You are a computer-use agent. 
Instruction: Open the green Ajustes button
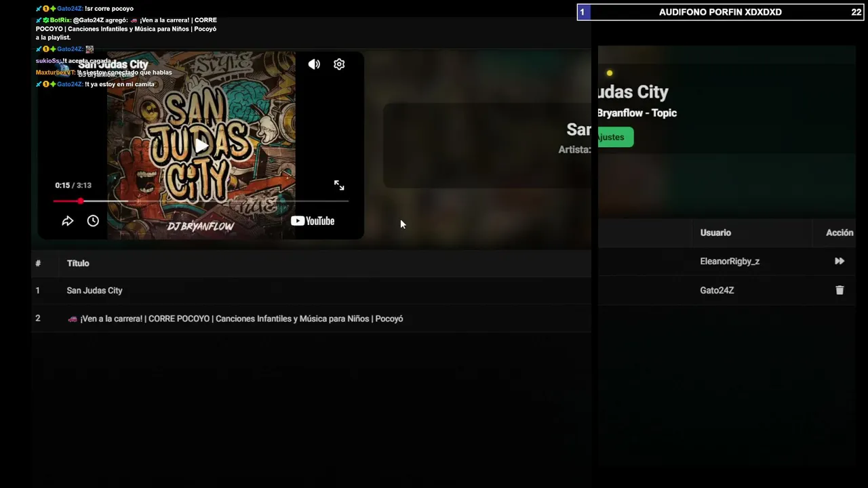tap(615, 137)
